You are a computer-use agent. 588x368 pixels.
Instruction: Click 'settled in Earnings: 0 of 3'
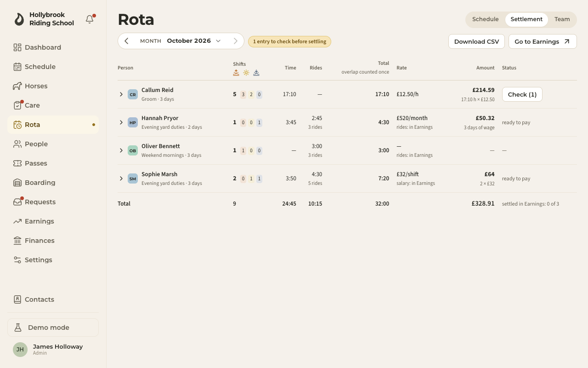(531, 204)
